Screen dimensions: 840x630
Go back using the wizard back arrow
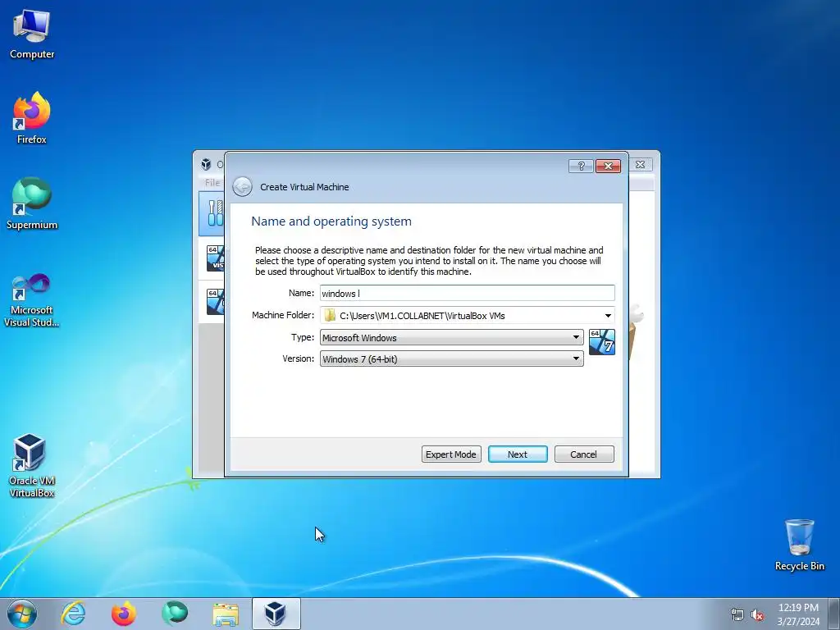click(242, 187)
